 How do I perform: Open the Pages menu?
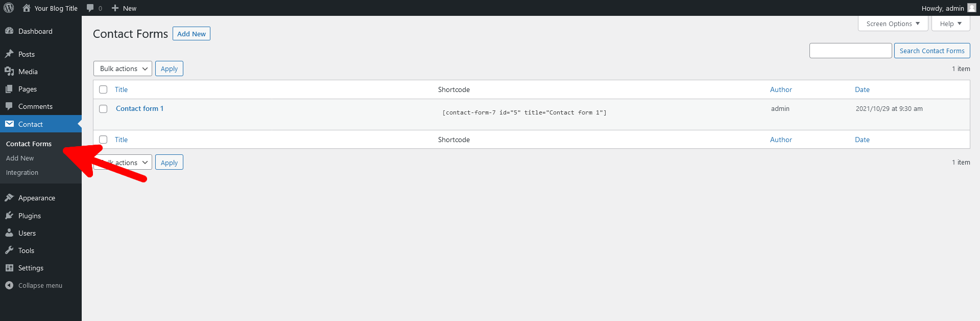[41, 89]
